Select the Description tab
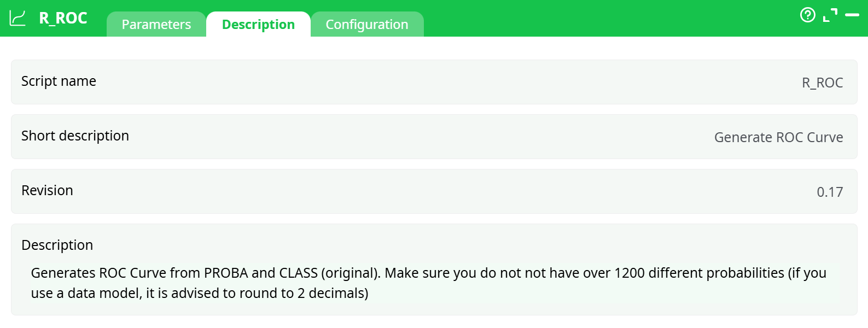Image resolution: width=868 pixels, height=328 pixels. coord(258,25)
